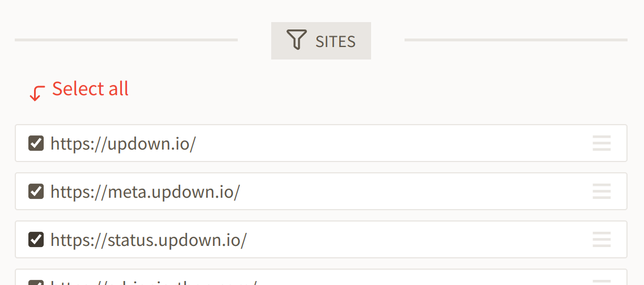Click the divider line right of SITES
The image size is (644, 285).
pyautogui.click(x=516, y=40)
